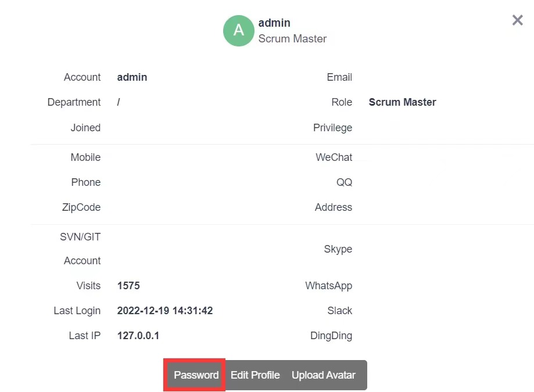This screenshot has height=392, width=534.
Task: Click the admin name in header
Action: click(274, 23)
